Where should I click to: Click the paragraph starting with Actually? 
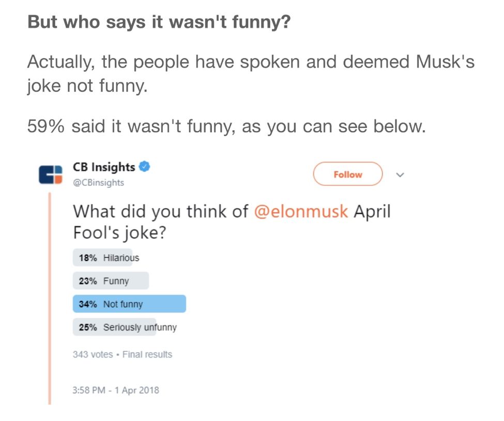pos(251,73)
